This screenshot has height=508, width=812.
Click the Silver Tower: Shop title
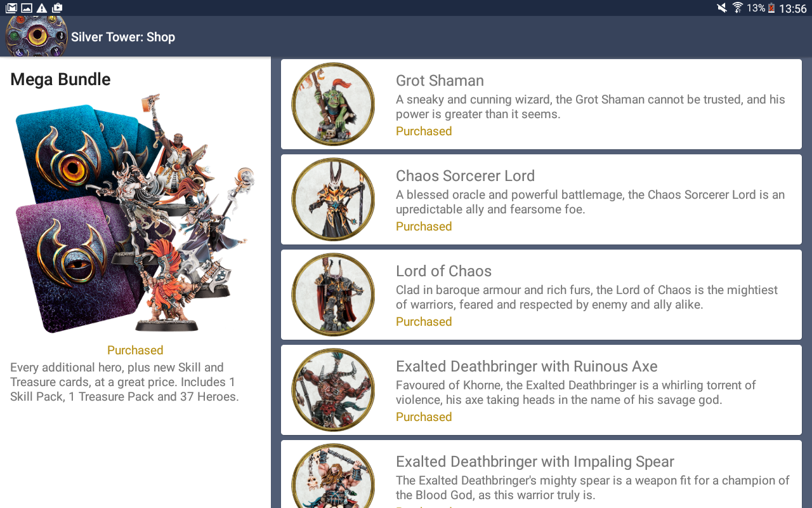pos(123,37)
